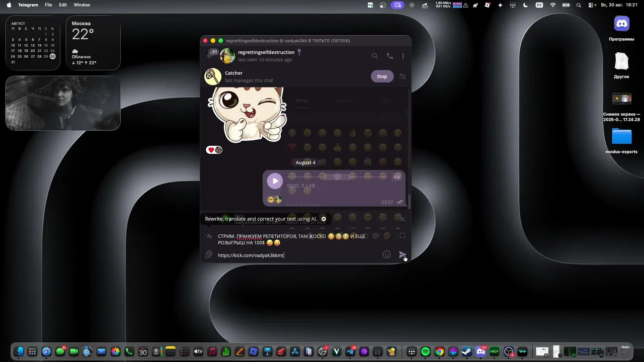Play the voice message from August 4

275,181
